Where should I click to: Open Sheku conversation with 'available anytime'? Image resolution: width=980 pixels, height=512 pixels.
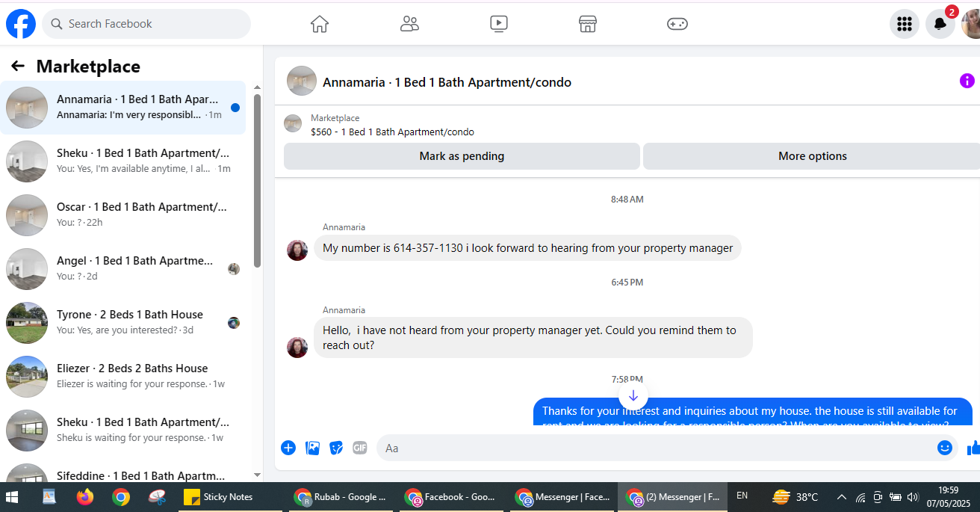pyautogui.click(x=123, y=161)
